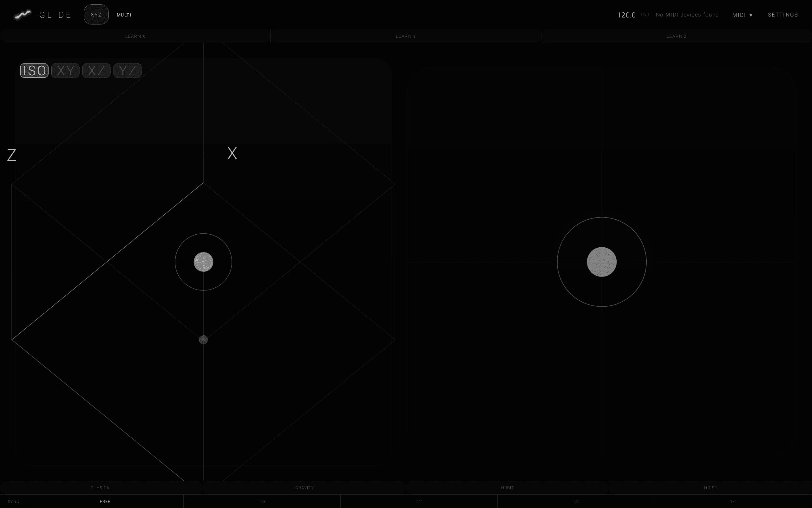Click the LEARN X button

(x=135, y=36)
